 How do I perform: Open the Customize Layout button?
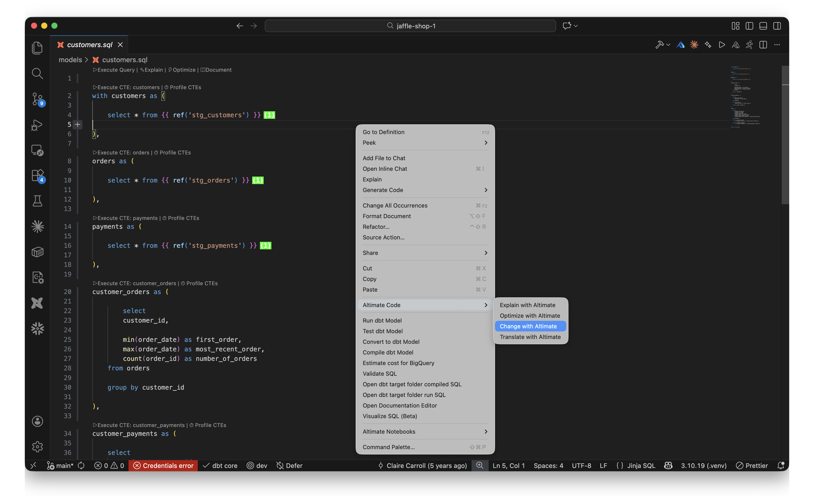coord(735,26)
